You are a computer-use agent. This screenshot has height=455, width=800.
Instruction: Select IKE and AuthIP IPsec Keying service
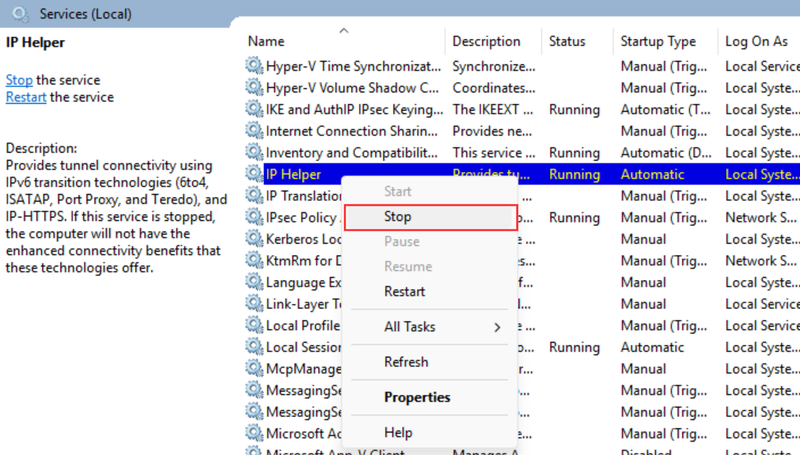point(354,109)
